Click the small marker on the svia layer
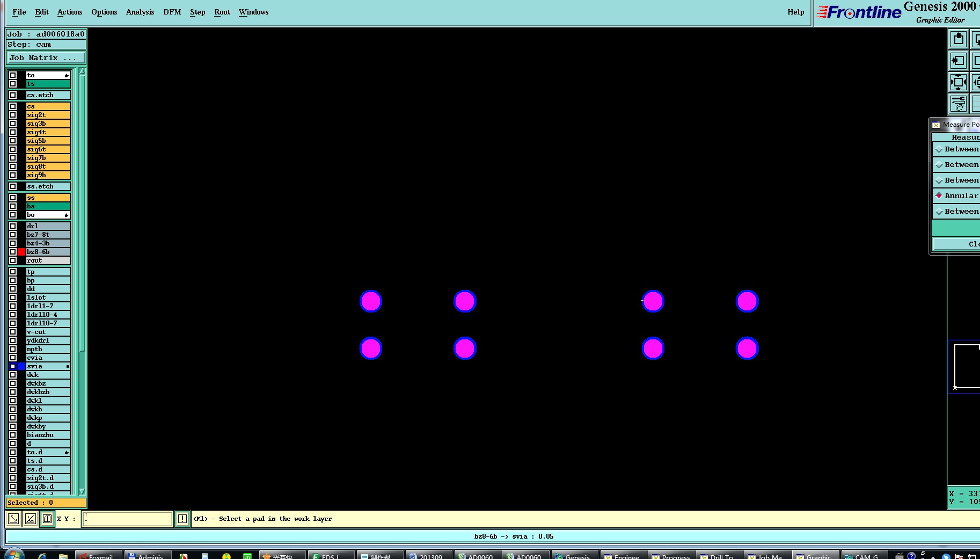This screenshot has width=980, height=559. [x=68, y=367]
